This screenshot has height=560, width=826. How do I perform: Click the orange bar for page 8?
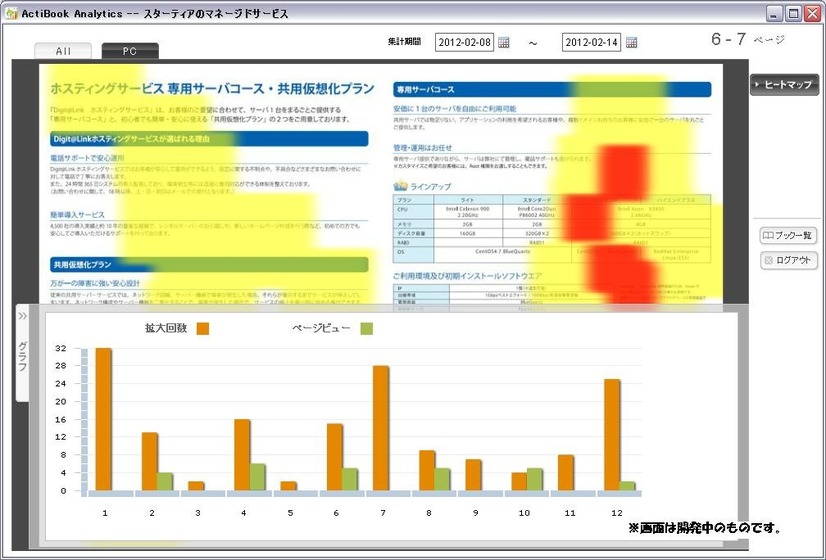coord(427,470)
